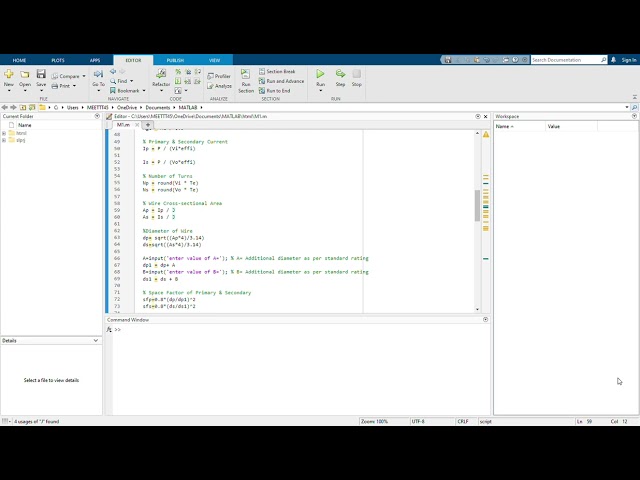This screenshot has width=640, height=480.
Task: Open the Find dropdown arrow
Action: [131, 81]
